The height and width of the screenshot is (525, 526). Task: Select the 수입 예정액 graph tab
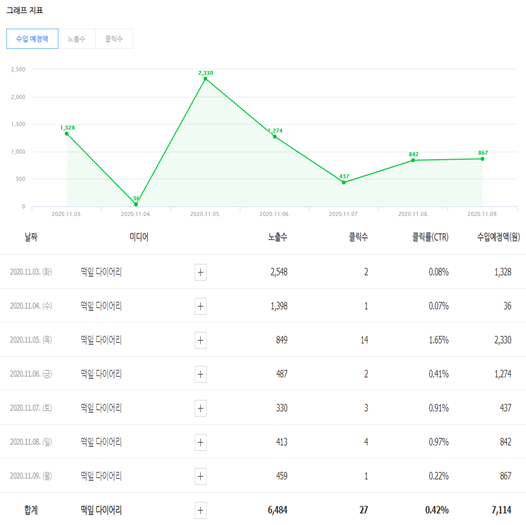click(x=32, y=39)
